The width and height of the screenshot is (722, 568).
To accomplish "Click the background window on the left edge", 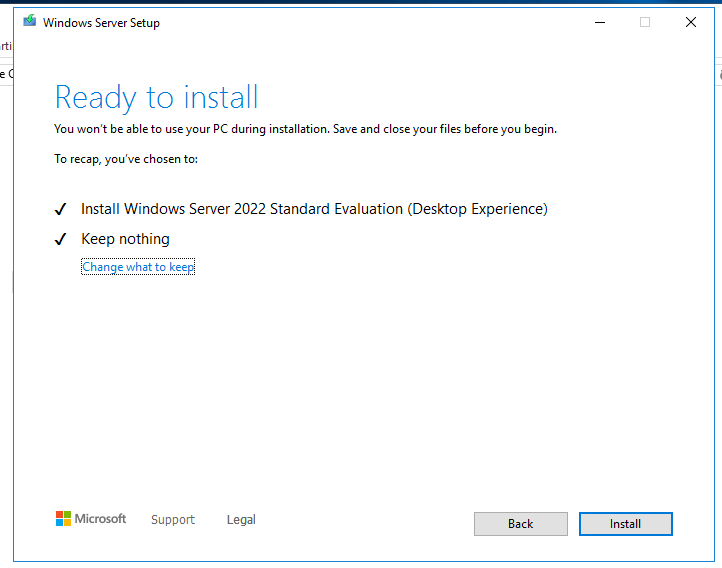I will point(6,60).
